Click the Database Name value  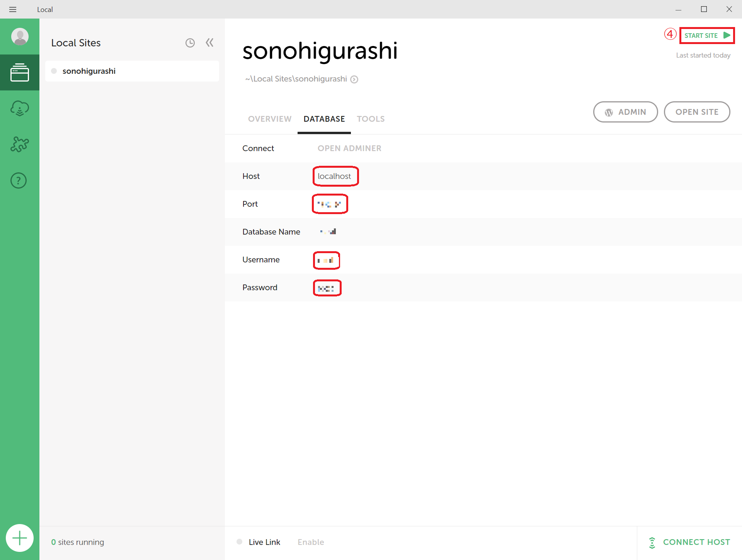(x=328, y=232)
